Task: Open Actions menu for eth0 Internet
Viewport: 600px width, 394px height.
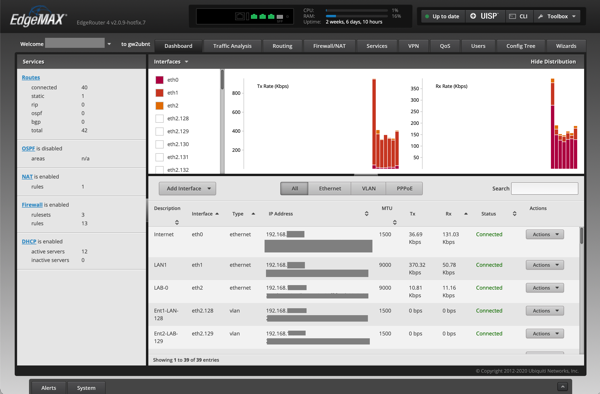Action: [545, 234]
